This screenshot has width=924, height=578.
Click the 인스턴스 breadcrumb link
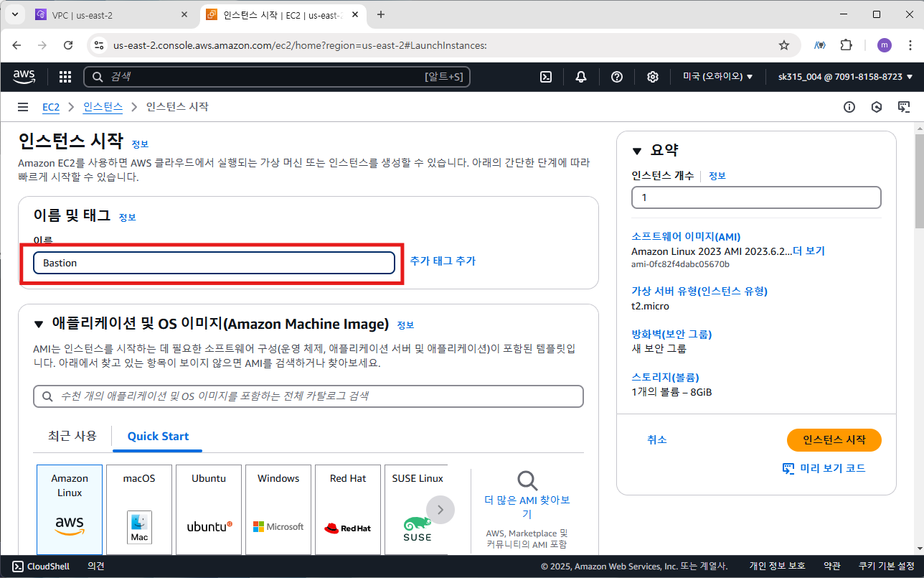(x=103, y=107)
